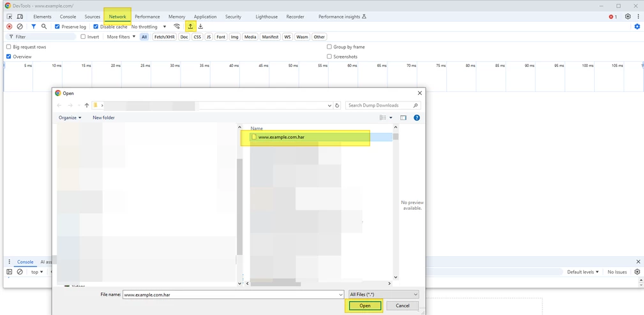This screenshot has width=644, height=315.
Task: Open the Default levels dropdown
Action: pos(583,272)
